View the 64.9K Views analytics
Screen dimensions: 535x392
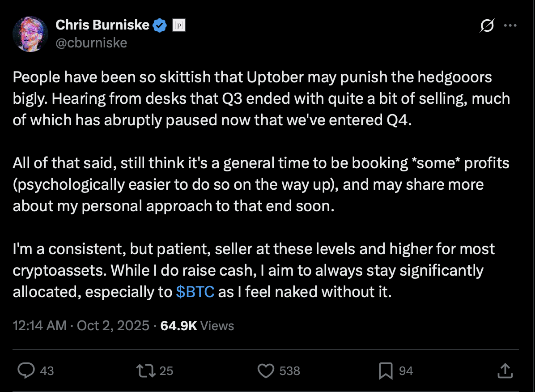point(197,326)
